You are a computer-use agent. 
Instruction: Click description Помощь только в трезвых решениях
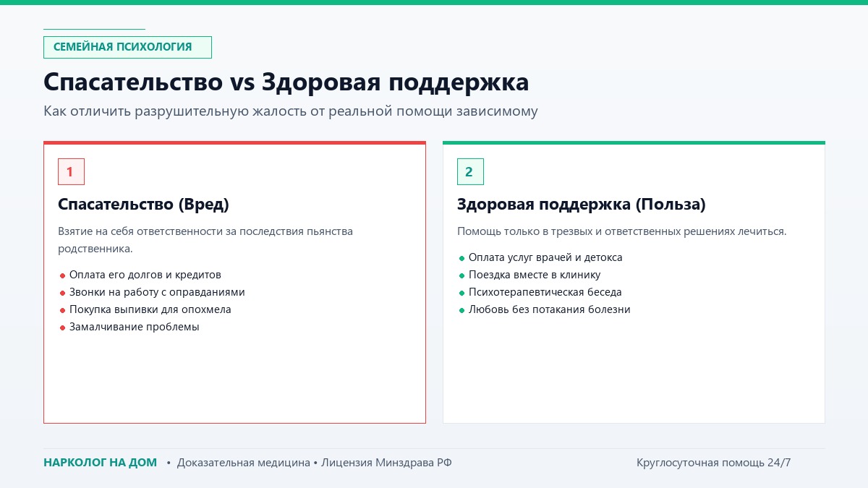pos(621,231)
